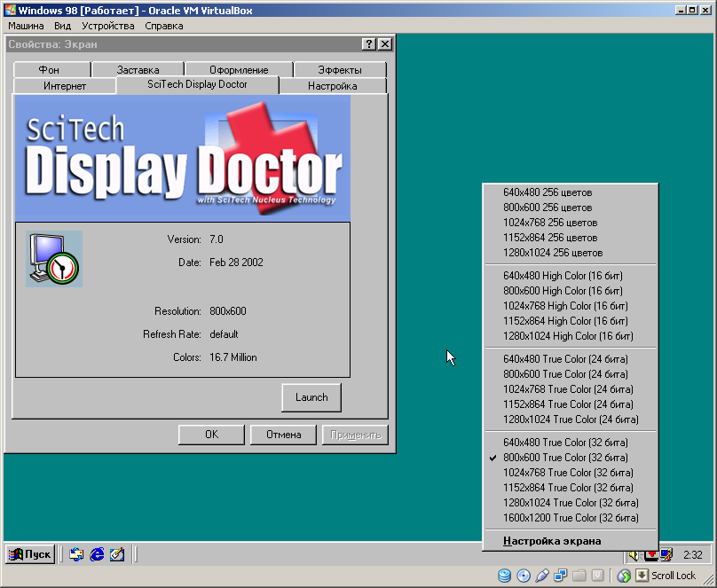Screen dimensions: 717x588
Task: Switch to the Фон tab
Action: pyautogui.click(x=51, y=70)
